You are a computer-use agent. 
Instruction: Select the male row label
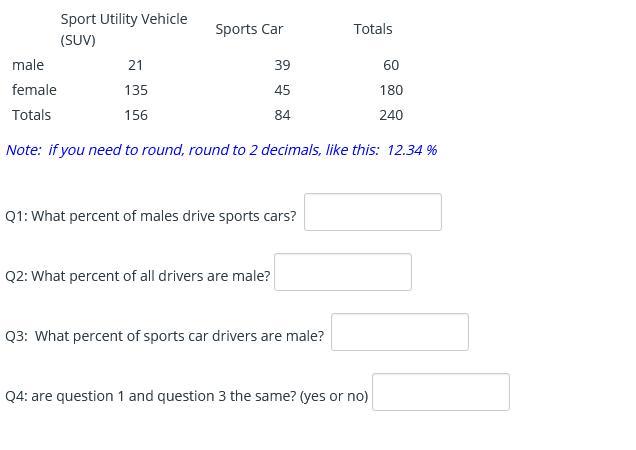point(28,65)
